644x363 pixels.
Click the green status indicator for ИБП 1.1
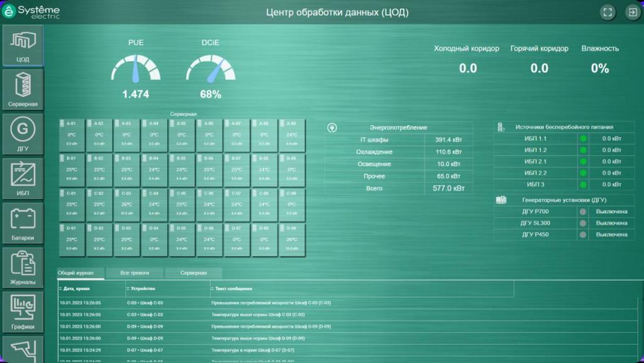tap(583, 139)
